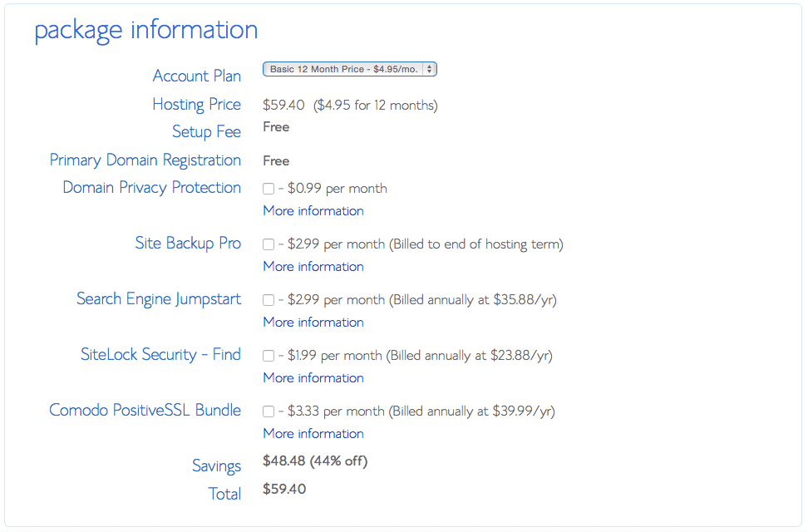The image size is (808, 532).
Task: Open More information for Search Engine Jumpstart
Action: pos(313,322)
